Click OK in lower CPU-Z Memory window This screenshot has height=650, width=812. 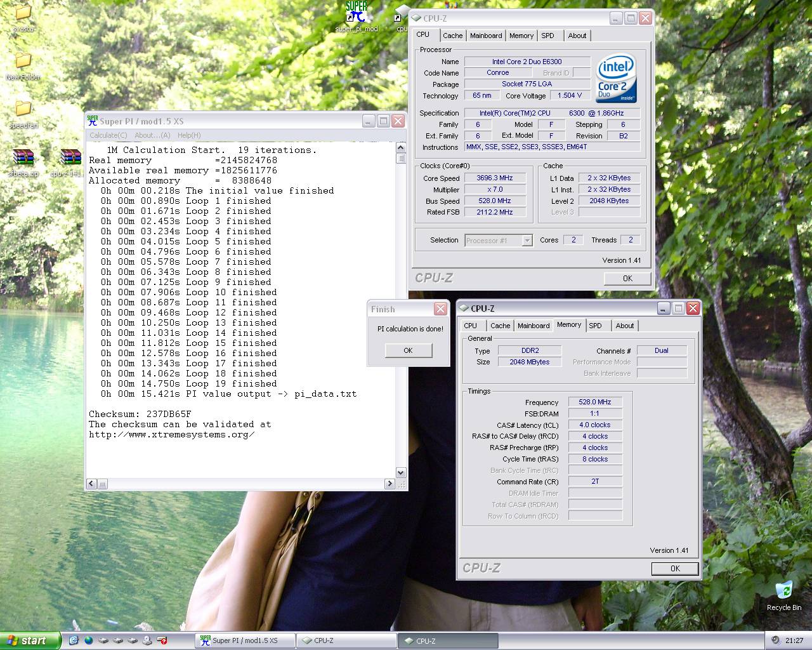(675, 569)
